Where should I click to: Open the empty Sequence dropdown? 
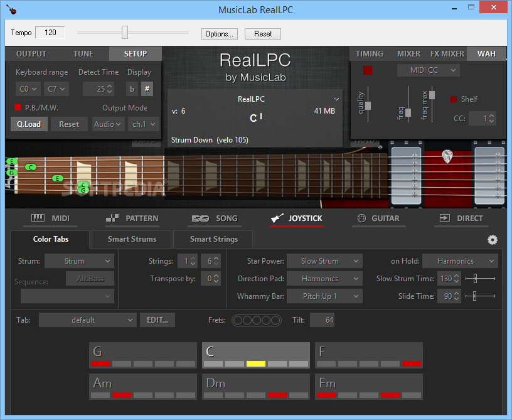click(67, 296)
